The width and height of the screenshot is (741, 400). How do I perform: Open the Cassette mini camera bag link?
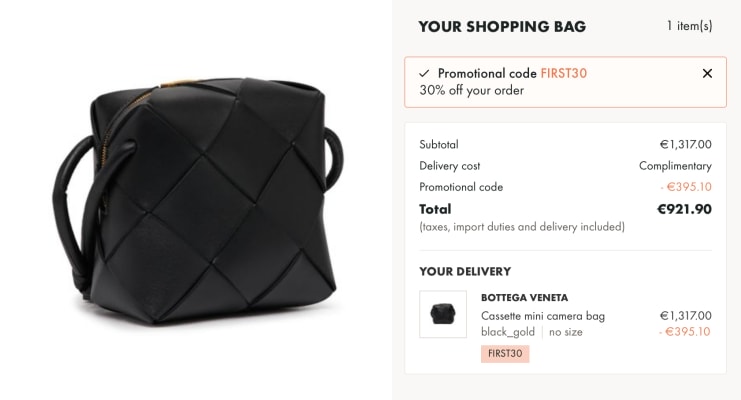(543, 316)
